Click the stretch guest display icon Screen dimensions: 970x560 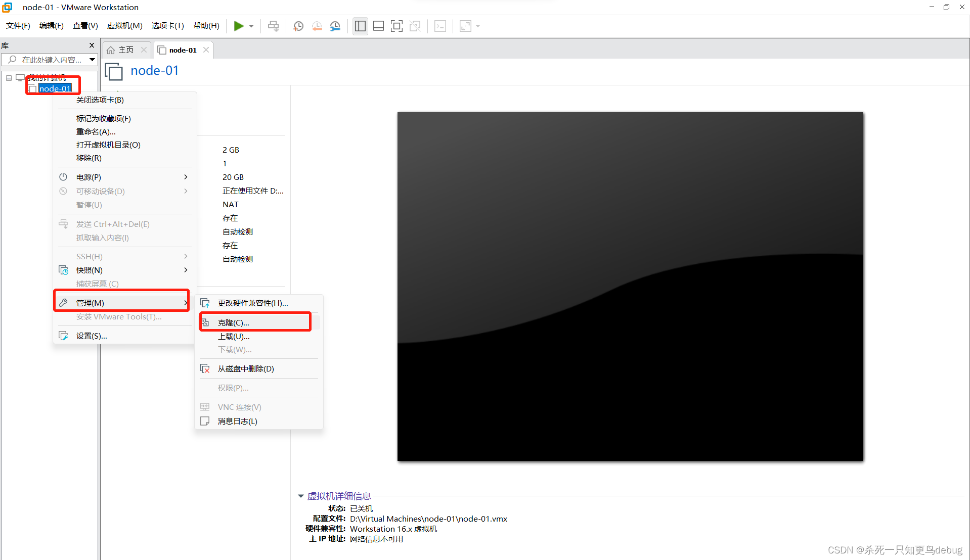pos(465,26)
